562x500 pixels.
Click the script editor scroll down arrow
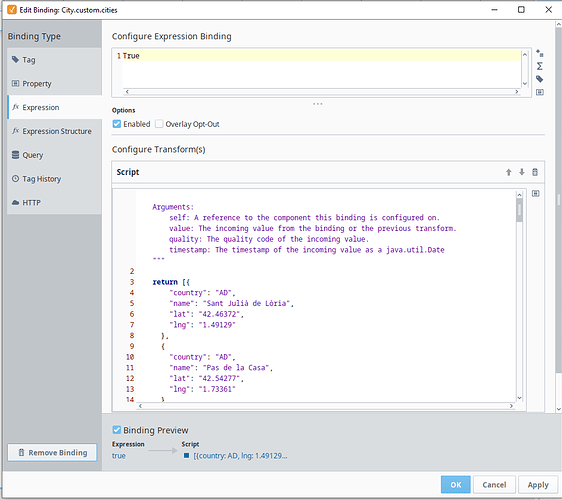pos(519,398)
